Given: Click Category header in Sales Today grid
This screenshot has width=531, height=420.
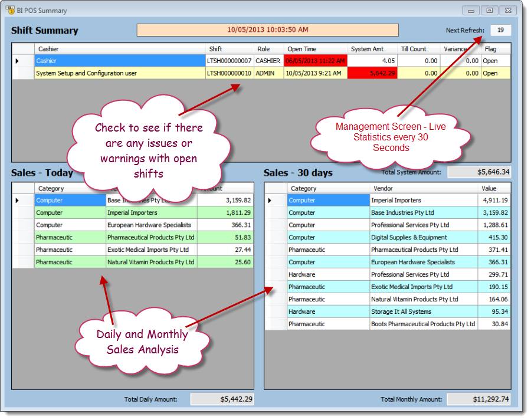Looking at the screenshot, I should (x=70, y=188).
